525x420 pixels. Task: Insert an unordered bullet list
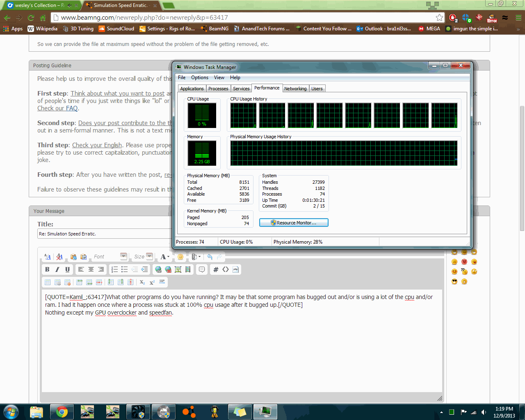coord(124,269)
